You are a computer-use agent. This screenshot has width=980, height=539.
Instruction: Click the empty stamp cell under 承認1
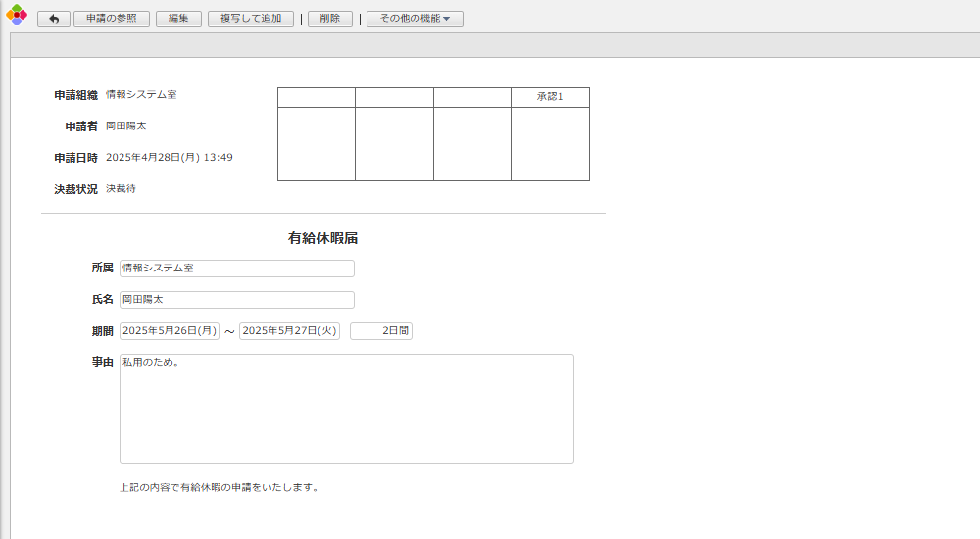point(550,144)
